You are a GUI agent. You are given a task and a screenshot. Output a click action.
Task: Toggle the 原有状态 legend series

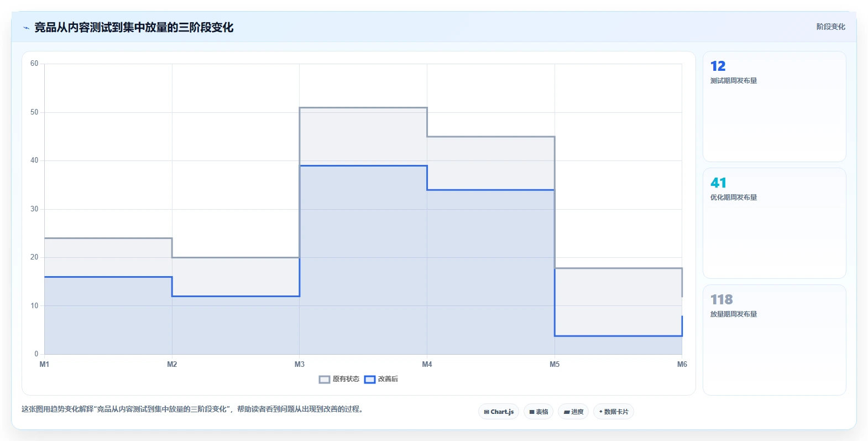pyautogui.click(x=339, y=379)
